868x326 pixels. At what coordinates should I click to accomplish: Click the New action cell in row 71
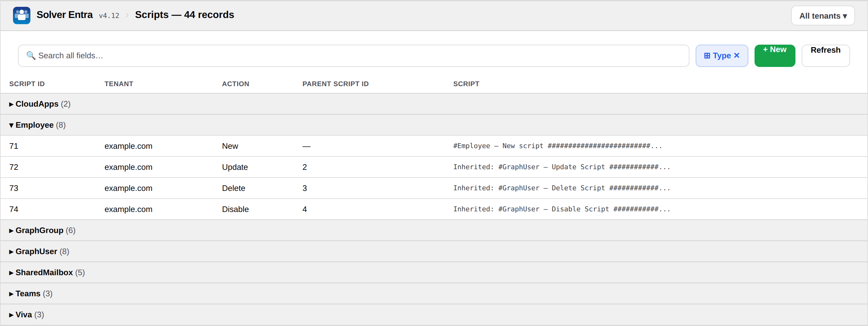tap(230, 146)
